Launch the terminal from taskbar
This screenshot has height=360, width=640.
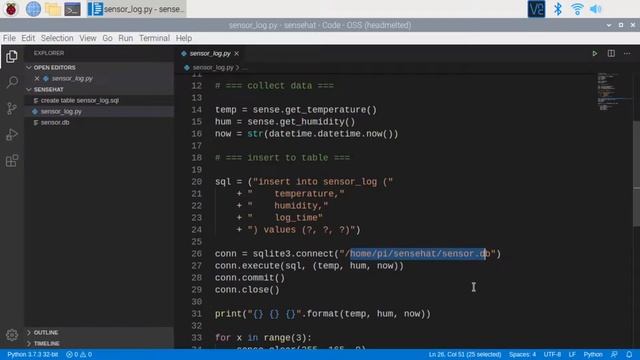click(x=72, y=9)
